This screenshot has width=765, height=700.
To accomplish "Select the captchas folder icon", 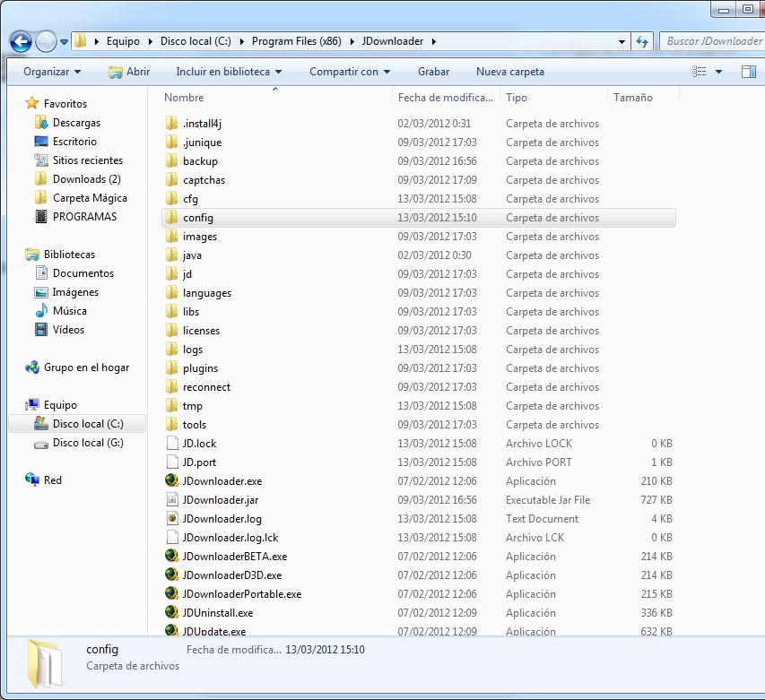I will (x=171, y=179).
